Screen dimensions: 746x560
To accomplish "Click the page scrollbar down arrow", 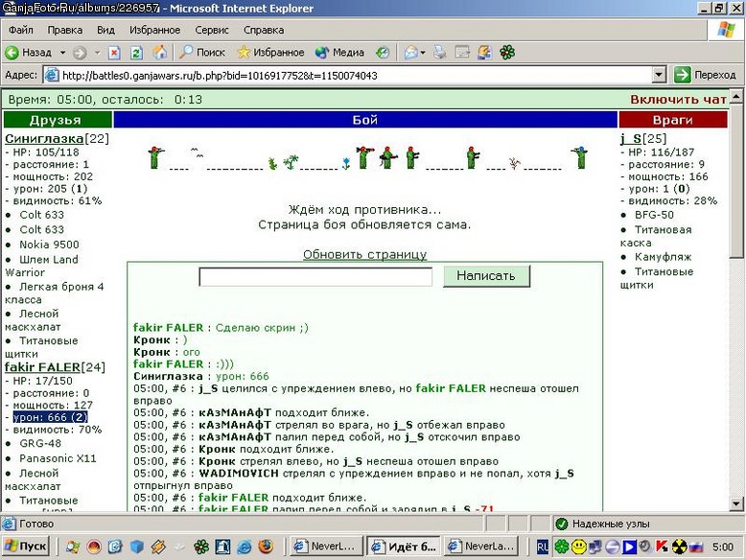I will tap(736, 503).
